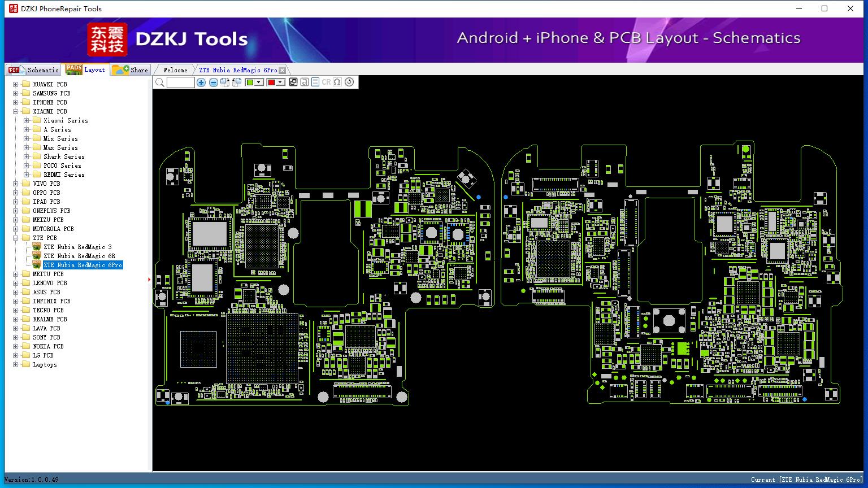This screenshot has width=868, height=488.
Task: Click the blue plus zoom-in icon
Action: pos(201,82)
